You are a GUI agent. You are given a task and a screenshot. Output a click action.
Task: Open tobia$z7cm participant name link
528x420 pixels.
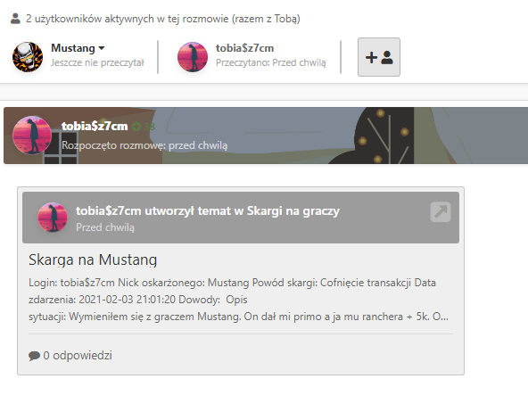(244, 48)
